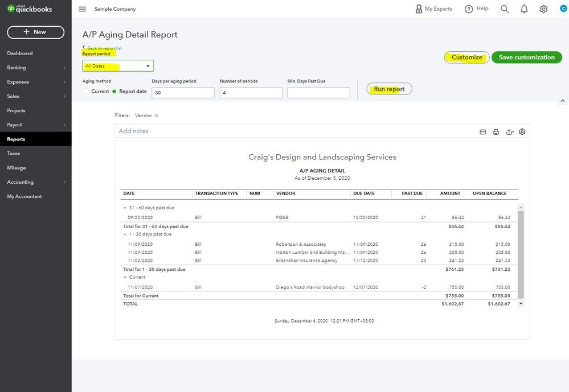Screen dimensions: 569x392
Task: Click the Run report button
Action: 390,89
